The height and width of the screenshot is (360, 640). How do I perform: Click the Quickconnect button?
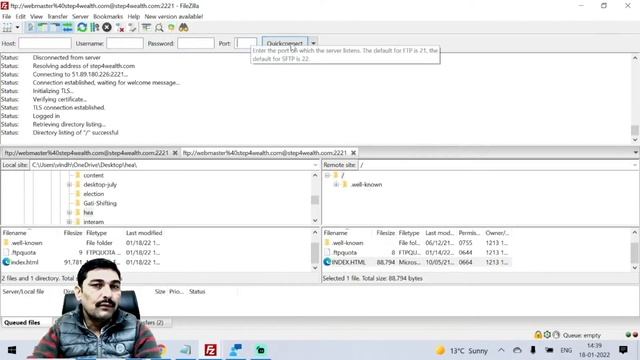[x=284, y=43]
